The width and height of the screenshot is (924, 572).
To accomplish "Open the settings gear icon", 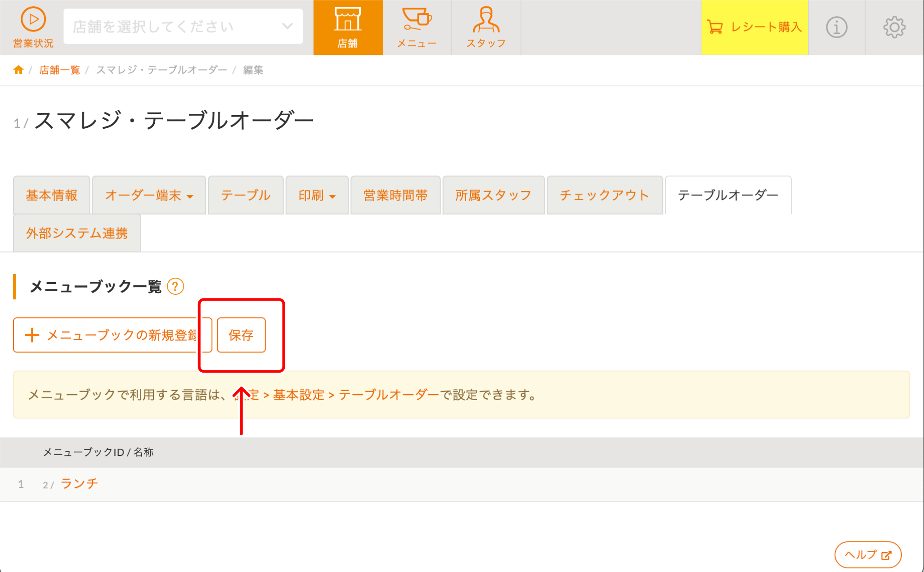I will (894, 27).
